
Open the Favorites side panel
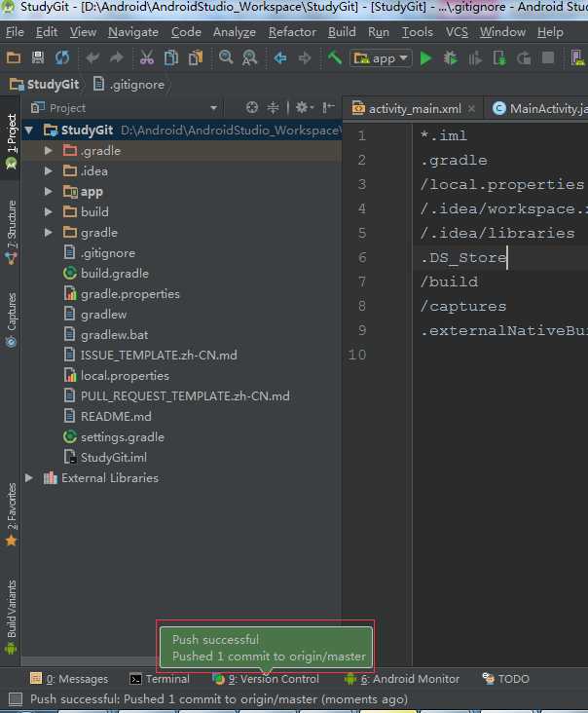[11, 514]
